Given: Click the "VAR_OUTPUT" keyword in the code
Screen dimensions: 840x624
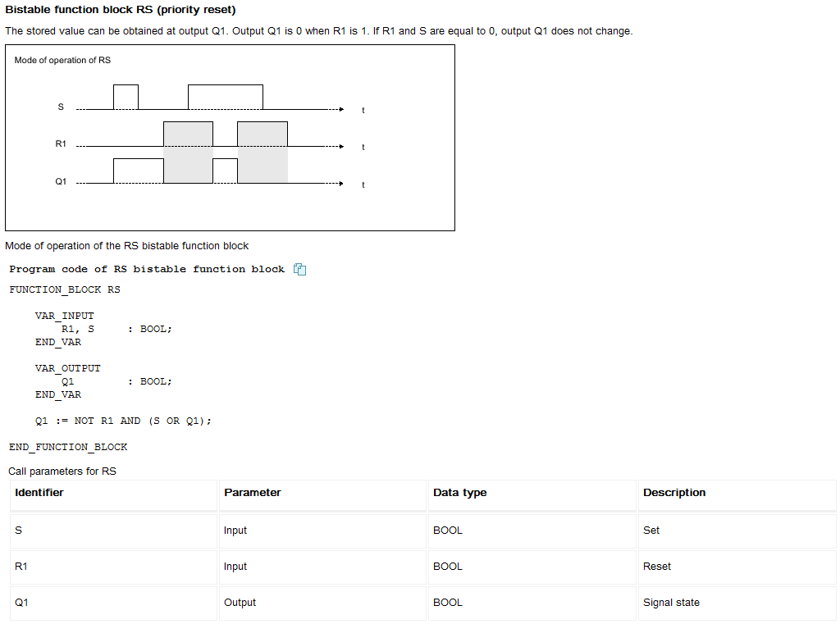Looking at the screenshot, I should tap(67, 368).
